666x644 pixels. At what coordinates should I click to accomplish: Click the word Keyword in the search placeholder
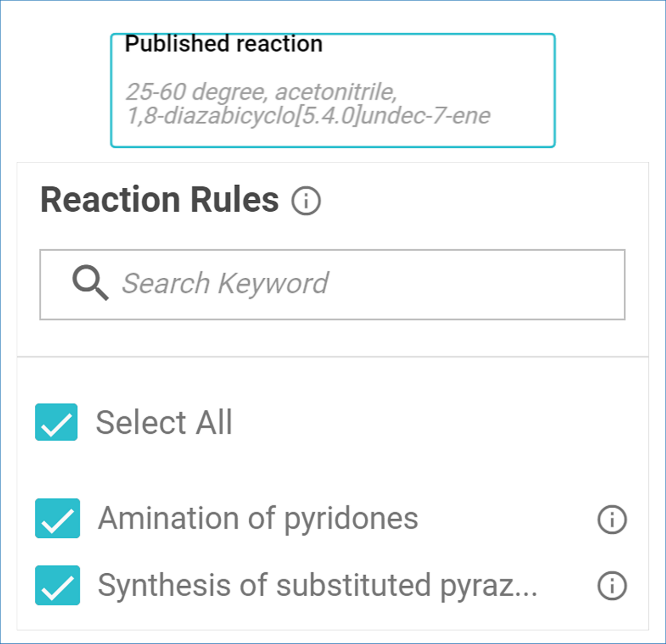click(x=273, y=284)
